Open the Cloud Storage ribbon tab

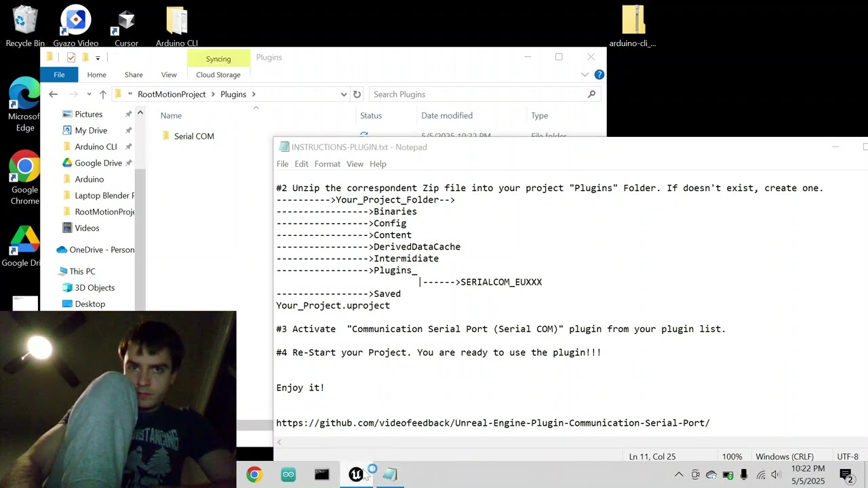click(218, 75)
